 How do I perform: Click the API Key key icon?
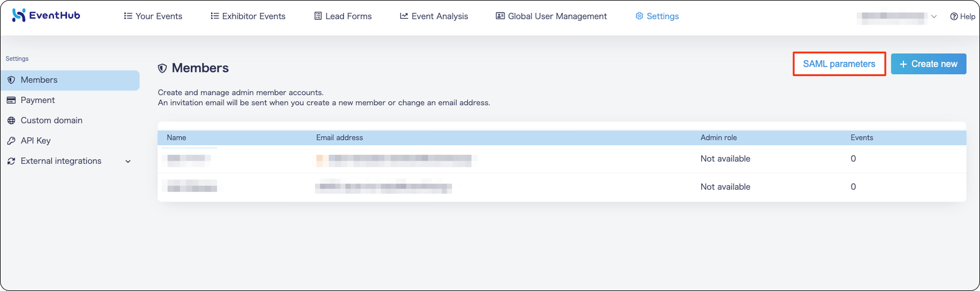coord(11,141)
